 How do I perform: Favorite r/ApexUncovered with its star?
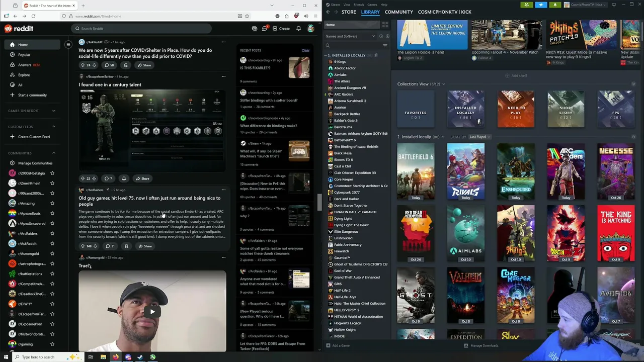point(52,223)
